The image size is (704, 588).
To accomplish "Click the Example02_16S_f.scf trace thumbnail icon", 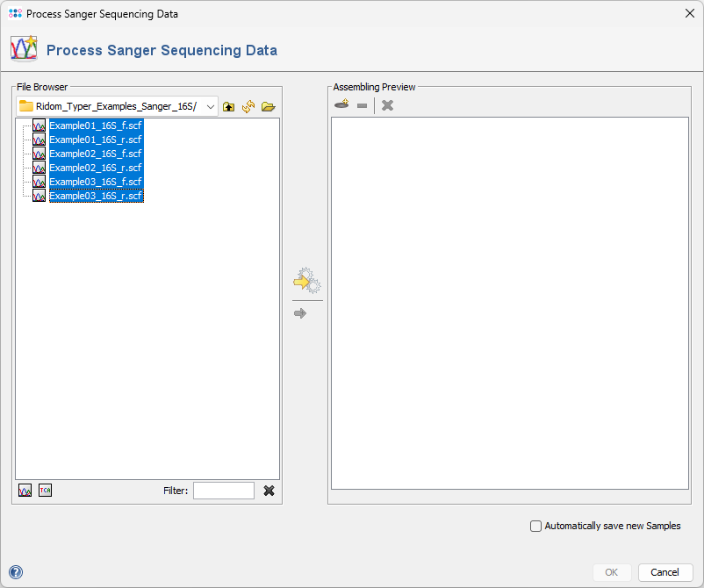I will coord(39,154).
